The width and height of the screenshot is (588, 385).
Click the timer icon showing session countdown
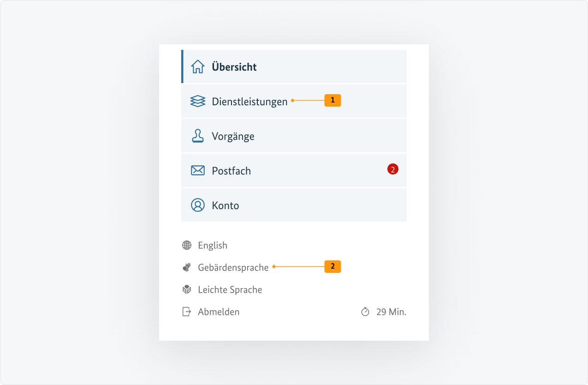366,312
